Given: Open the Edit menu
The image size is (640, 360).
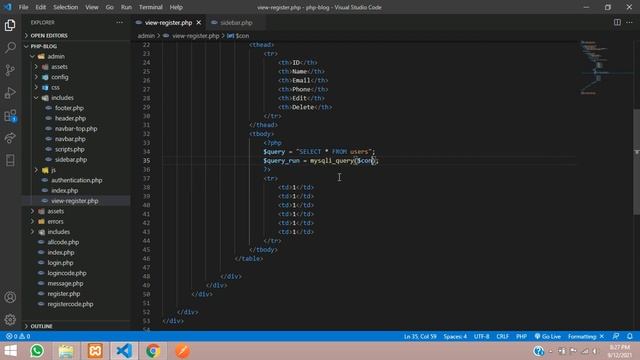Looking at the screenshot, I should (x=40, y=7).
